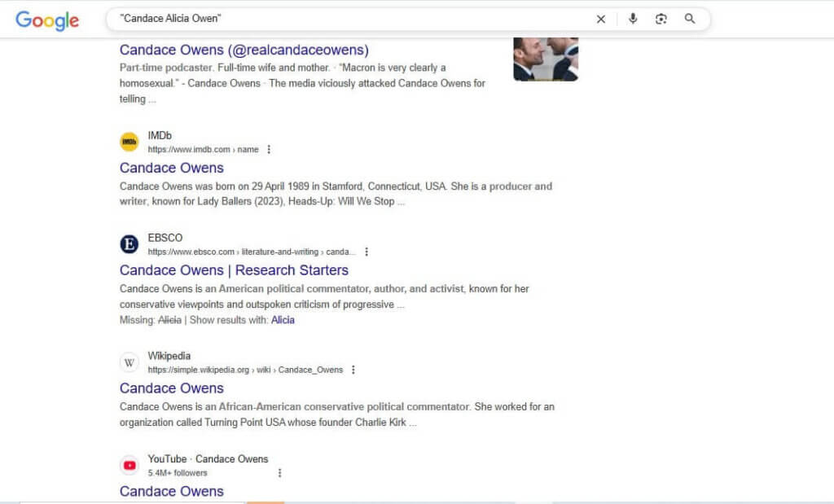Open Google Lens image search
This screenshot has height=504, width=834.
[661, 20]
